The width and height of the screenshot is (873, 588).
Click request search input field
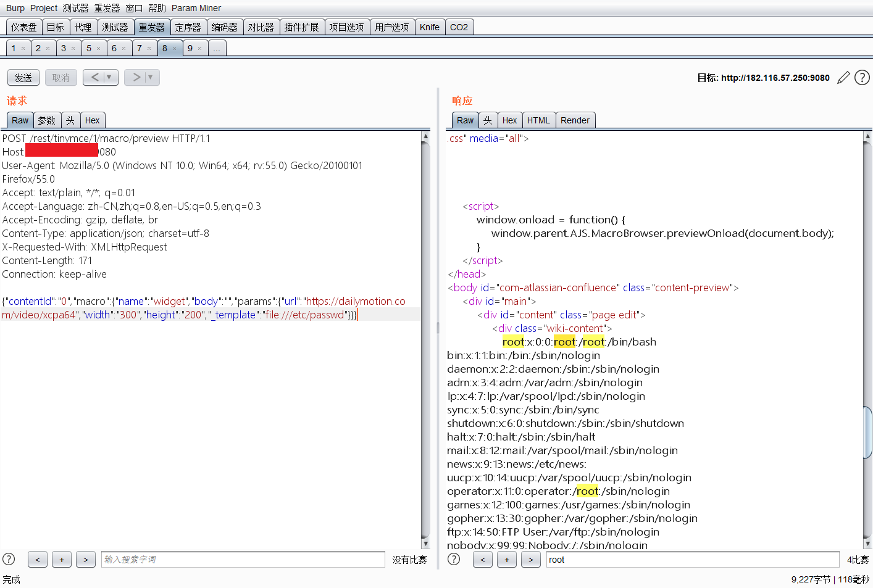243,560
